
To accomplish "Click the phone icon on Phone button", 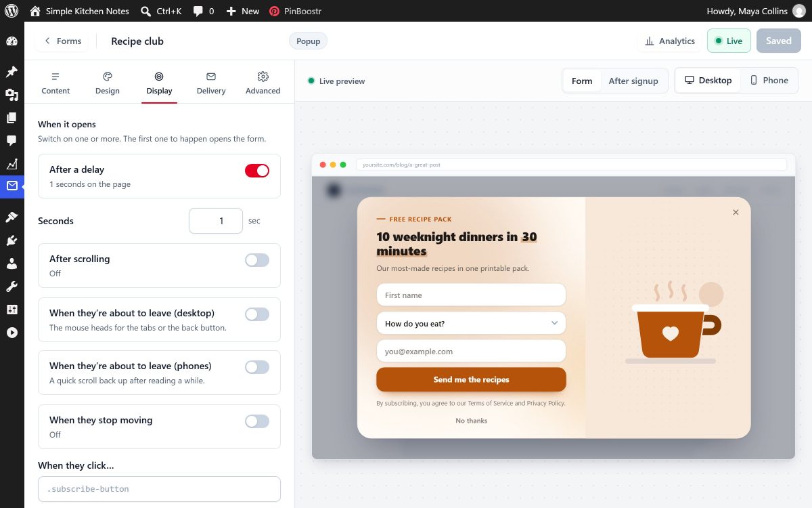I will pyautogui.click(x=754, y=80).
